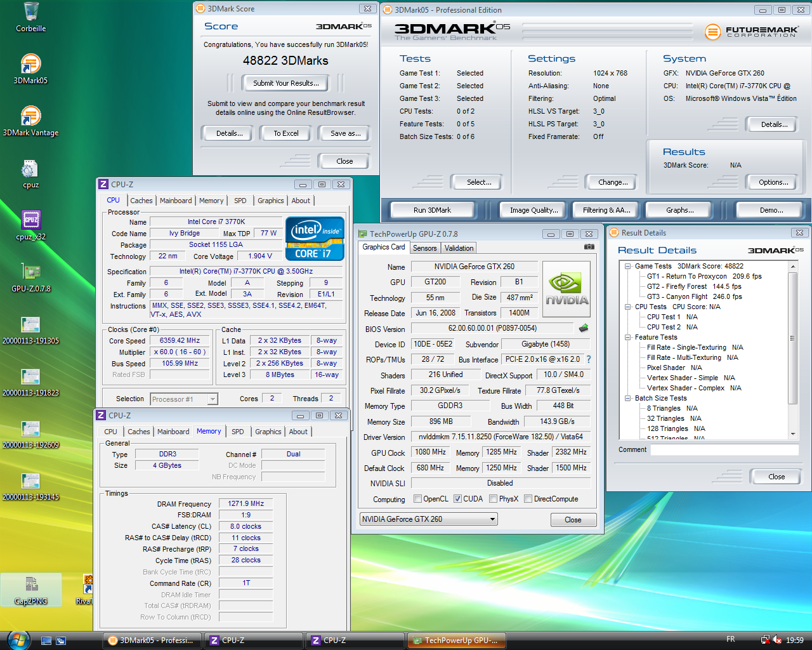Open the Windows Start orb
The height and width of the screenshot is (650, 812).
[x=18, y=640]
